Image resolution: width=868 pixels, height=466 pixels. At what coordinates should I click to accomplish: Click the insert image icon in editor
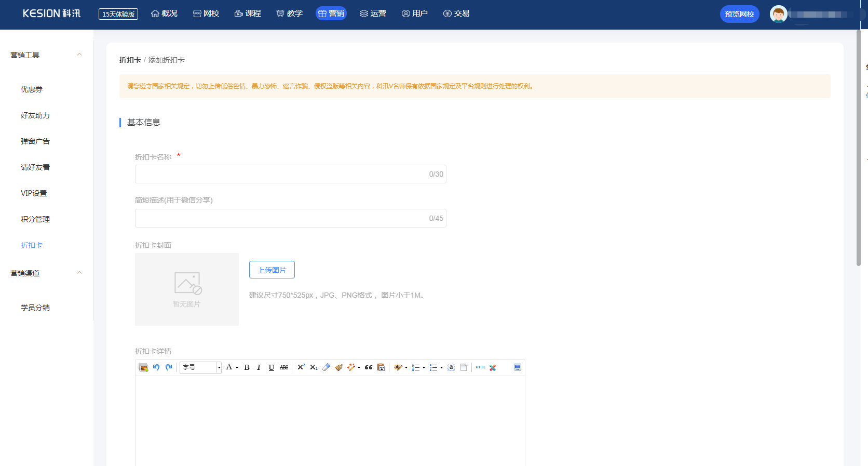143,367
